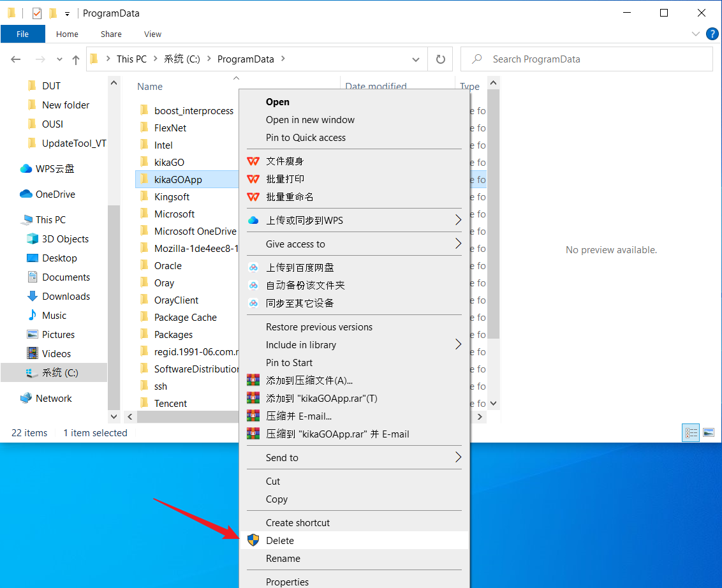Expand the ribbon with the chevron
The image size is (722, 588).
coord(695,34)
